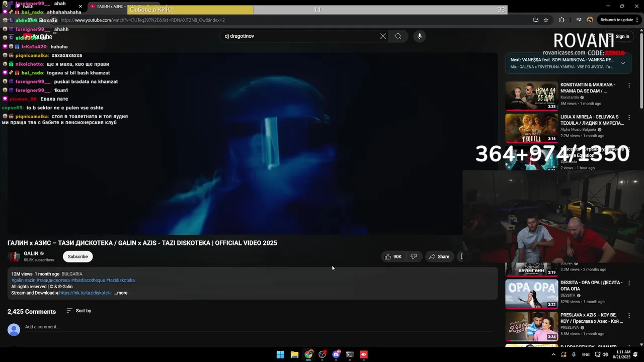The image size is (644, 362).
Task: Open the red app icon in taskbar
Action: point(364,354)
